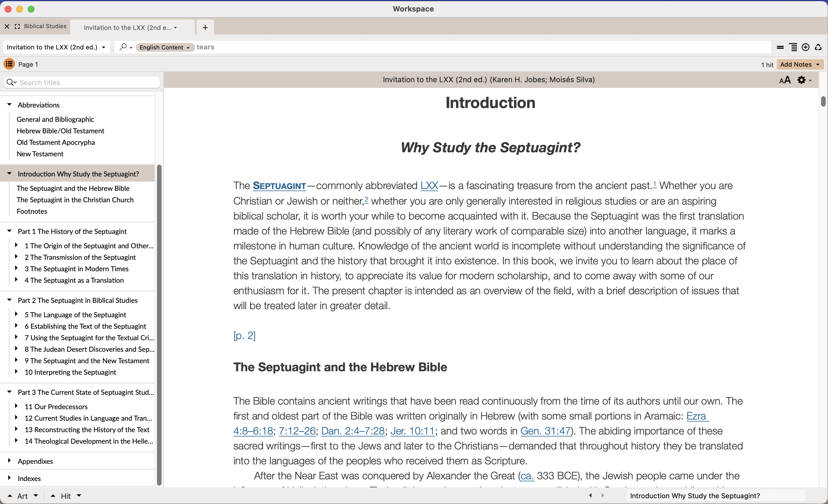This screenshot has height=504, width=828.
Task: Click the add new tab plus button
Action: click(x=205, y=28)
